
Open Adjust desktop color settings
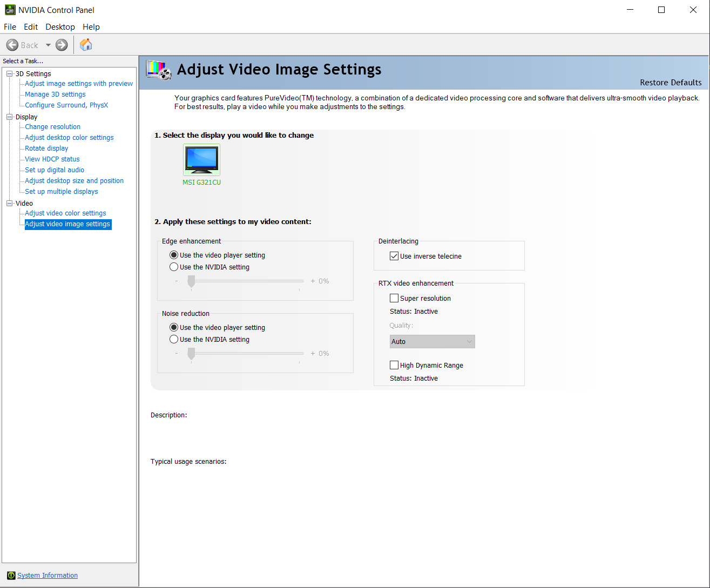coord(69,138)
